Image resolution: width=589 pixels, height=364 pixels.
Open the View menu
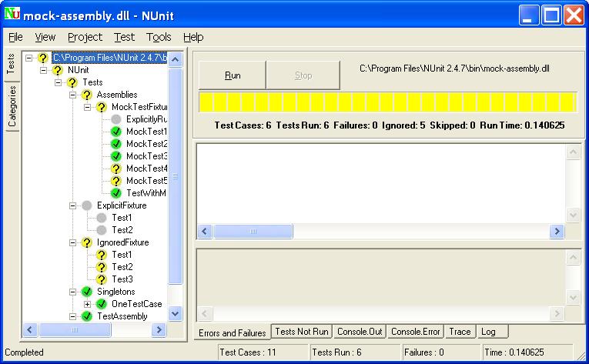(45, 37)
